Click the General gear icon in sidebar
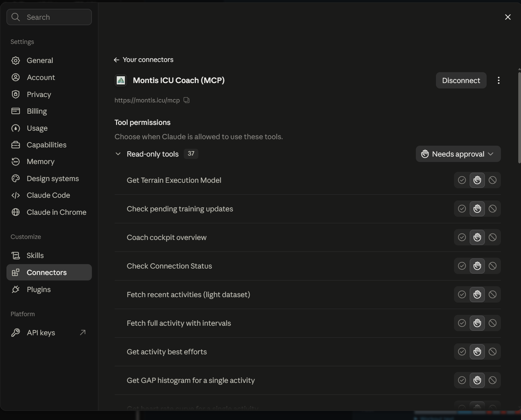Image resolution: width=521 pixels, height=420 pixels. (16, 60)
